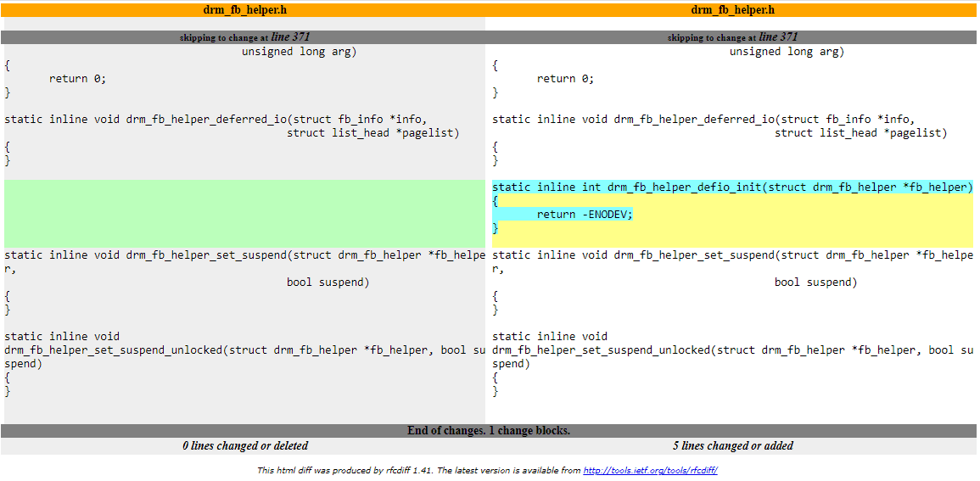
Task: Click the added 'return -ENODEV;' line
Action: click(x=585, y=215)
